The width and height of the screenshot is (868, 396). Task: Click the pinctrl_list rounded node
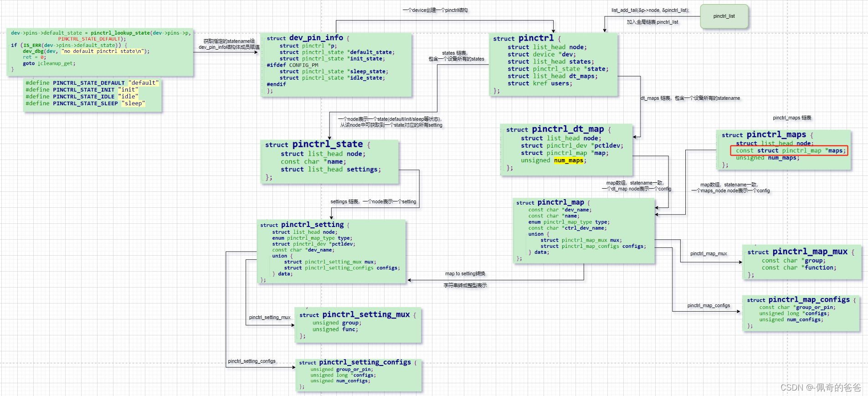coord(724,16)
